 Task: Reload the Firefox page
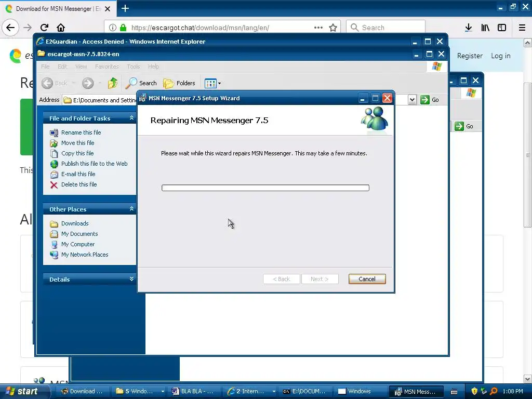(44, 28)
